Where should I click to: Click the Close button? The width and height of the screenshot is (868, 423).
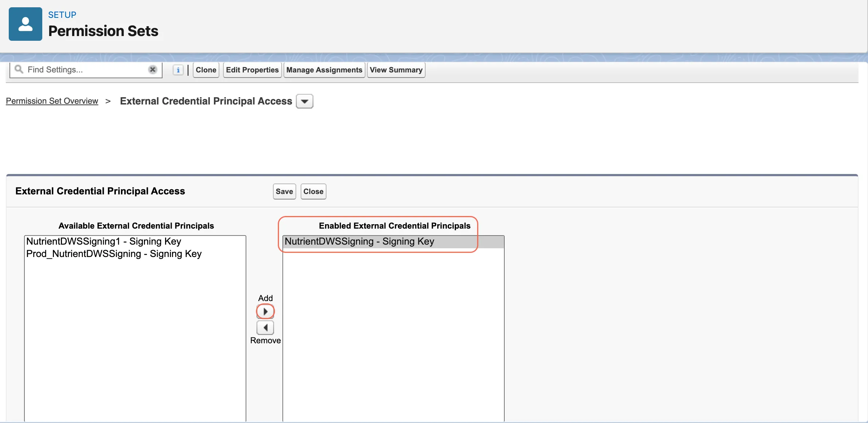[x=313, y=191]
